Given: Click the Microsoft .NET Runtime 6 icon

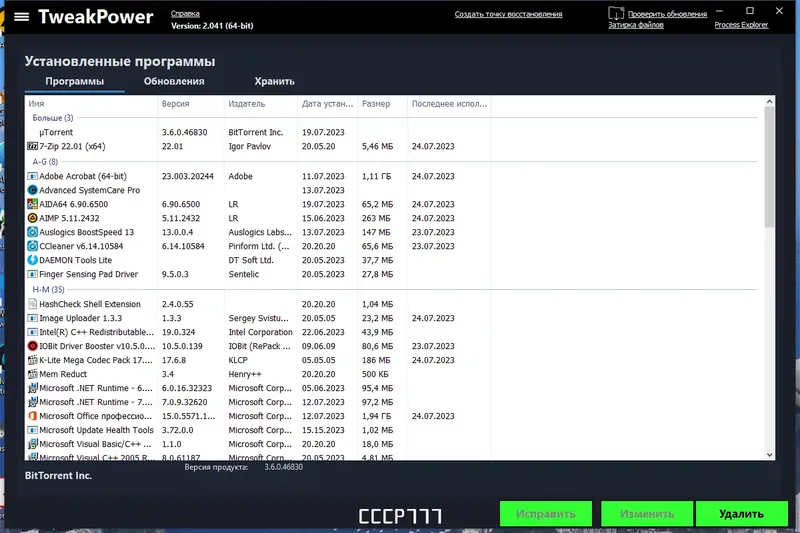Looking at the screenshot, I should (32, 388).
